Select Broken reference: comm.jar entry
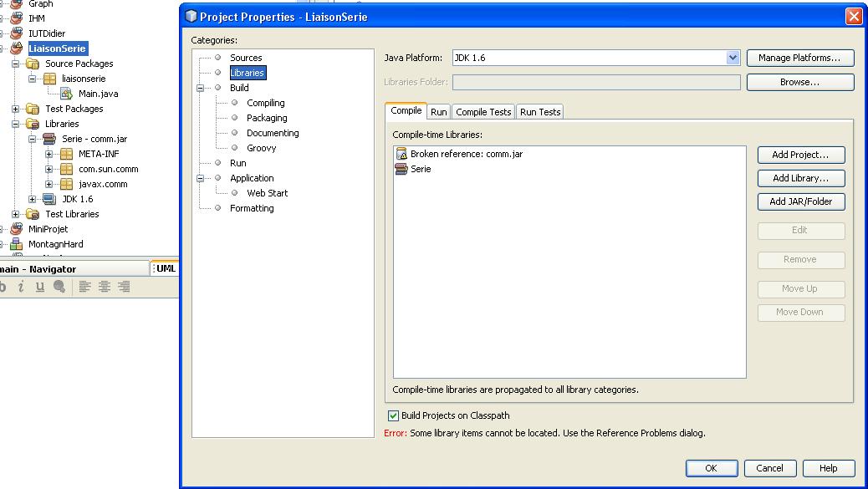 (467, 155)
